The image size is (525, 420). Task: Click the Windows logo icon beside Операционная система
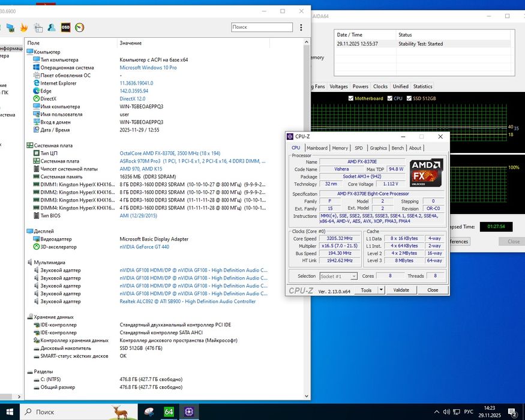pos(37,67)
